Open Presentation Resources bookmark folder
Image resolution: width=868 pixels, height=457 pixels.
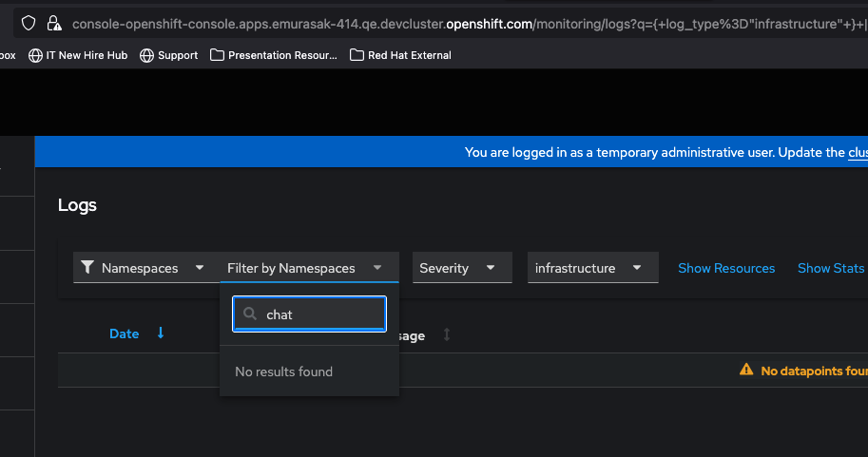[x=274, y=55]
